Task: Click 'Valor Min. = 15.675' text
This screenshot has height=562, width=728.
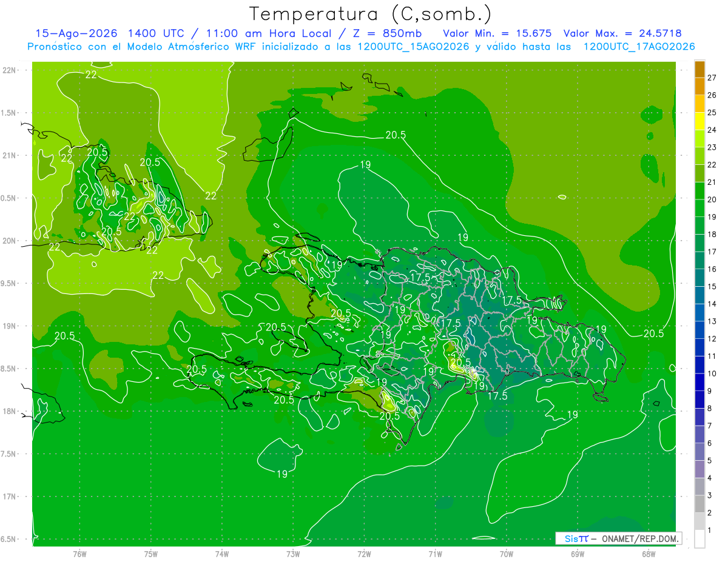Action: (497, 33)
